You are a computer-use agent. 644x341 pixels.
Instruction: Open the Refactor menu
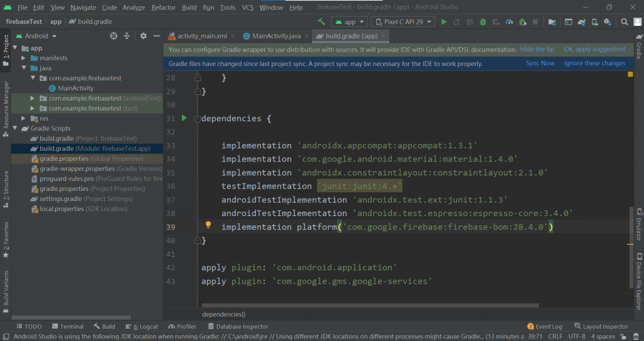tap(164, 8)
